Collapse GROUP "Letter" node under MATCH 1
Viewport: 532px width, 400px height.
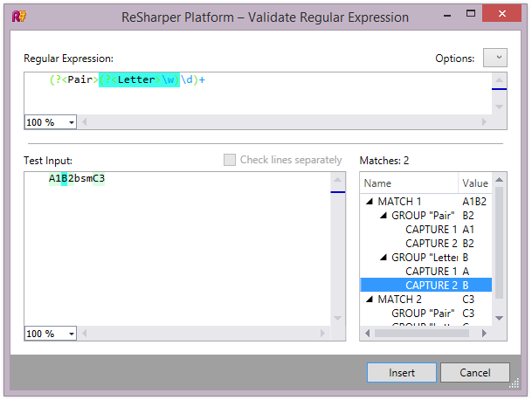click(383, 258)
